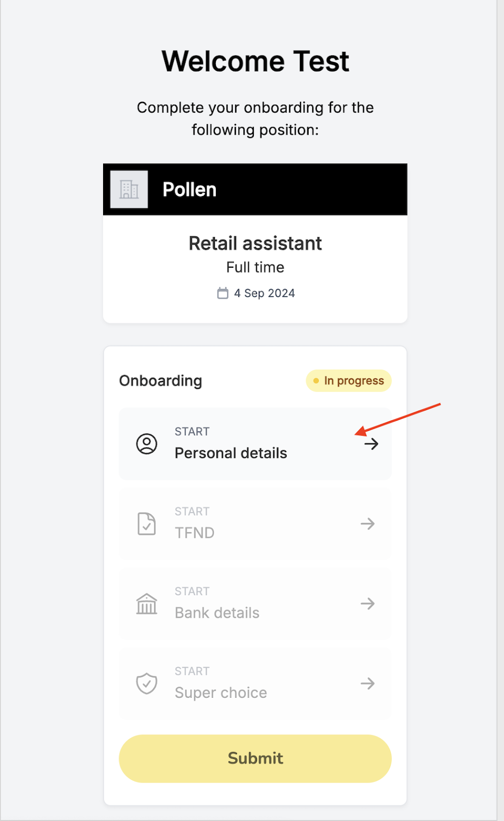The height and width of the screenshot is (821, 504).
Task: Click the Super choice shield icon
Action: [x=147, y=683]
